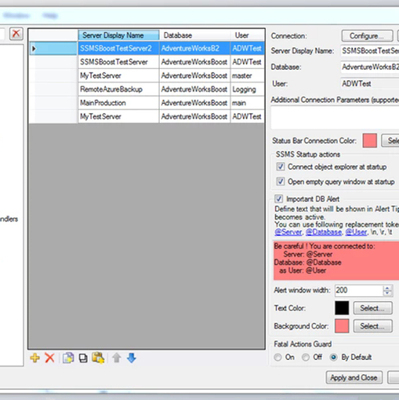Decrease the Alert window width with down spinner

[387, 293]
